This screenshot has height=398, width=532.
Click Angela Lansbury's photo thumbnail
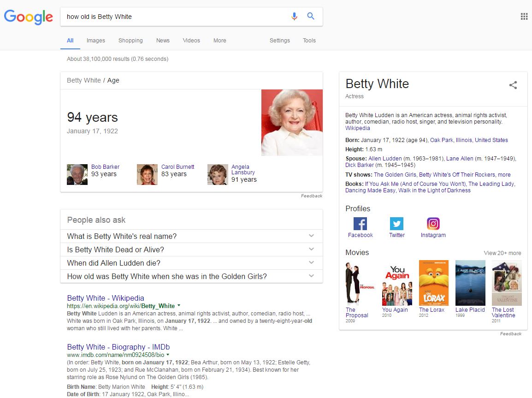(218, 174)
